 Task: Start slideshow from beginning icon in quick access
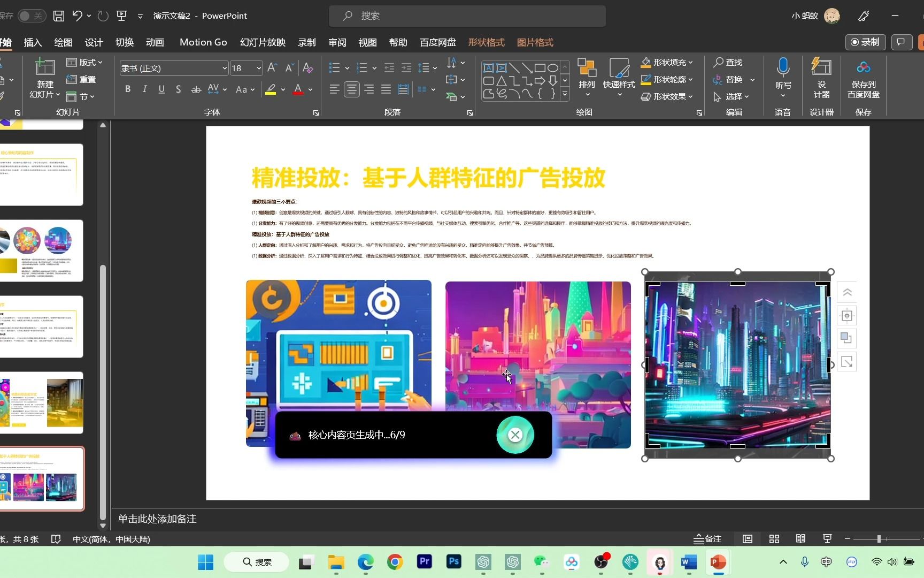(122, 16)
